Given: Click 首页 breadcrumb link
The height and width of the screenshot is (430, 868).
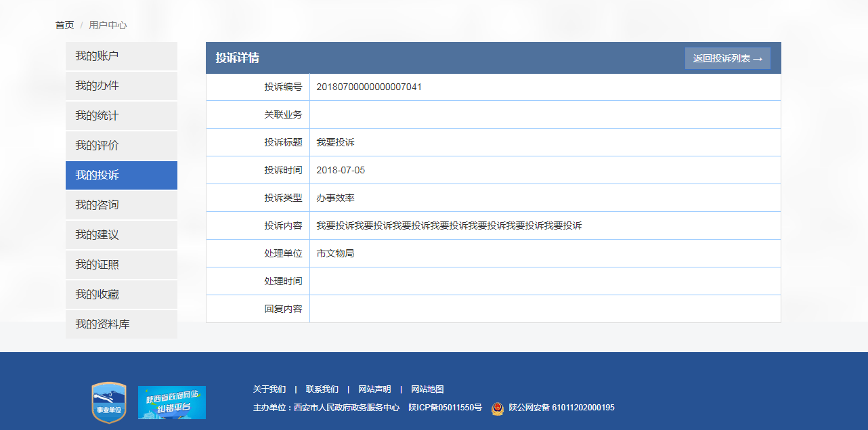Looking at the screenshot, I should (x=65, y=25).
